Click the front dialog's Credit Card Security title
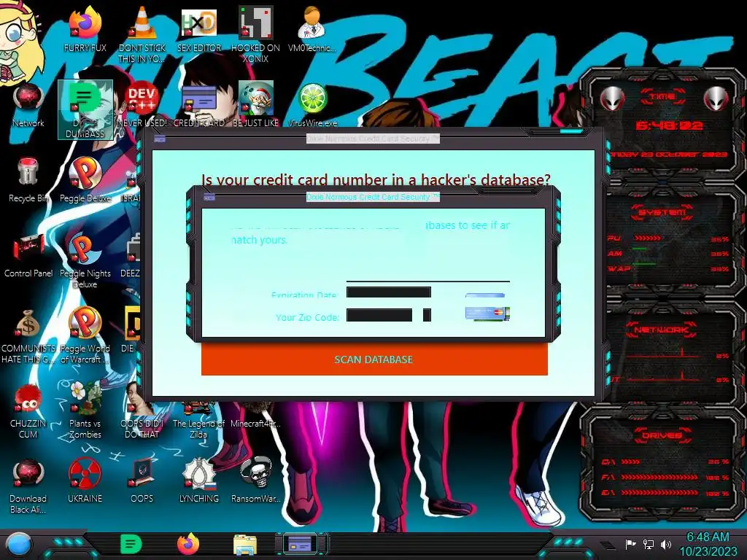Viewport: 747px width, 560px height. (373, 197)
